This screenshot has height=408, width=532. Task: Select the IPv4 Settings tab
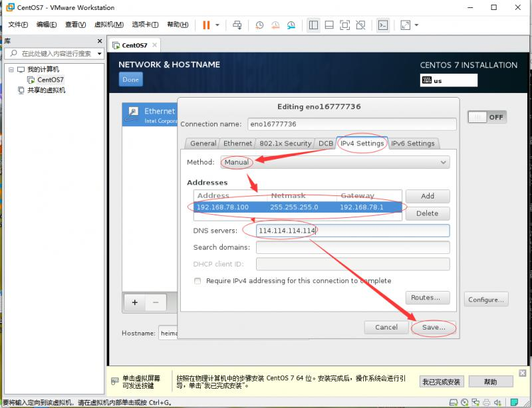click(x=362, y=144)
